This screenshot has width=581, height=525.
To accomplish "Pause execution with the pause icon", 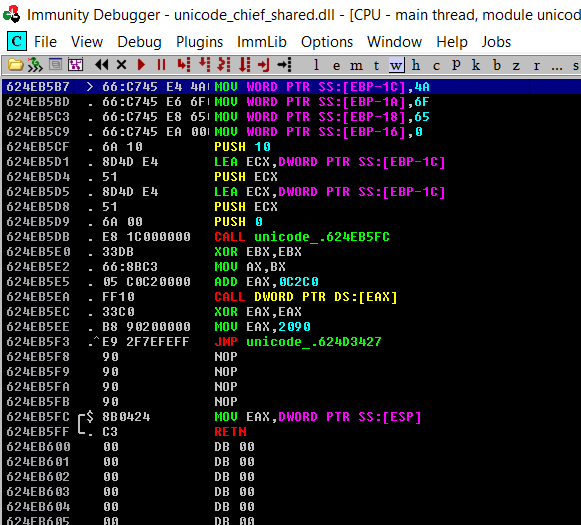I will (x=161, y=65).
